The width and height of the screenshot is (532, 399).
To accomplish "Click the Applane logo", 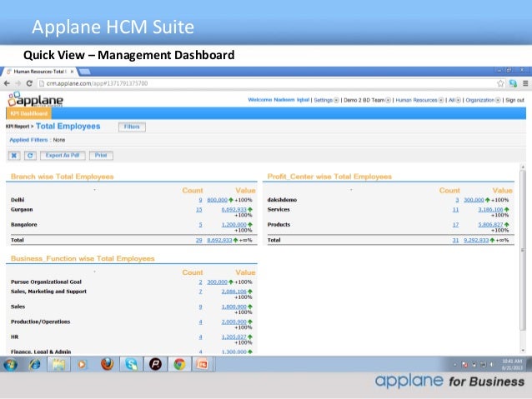I will [35, 99].
